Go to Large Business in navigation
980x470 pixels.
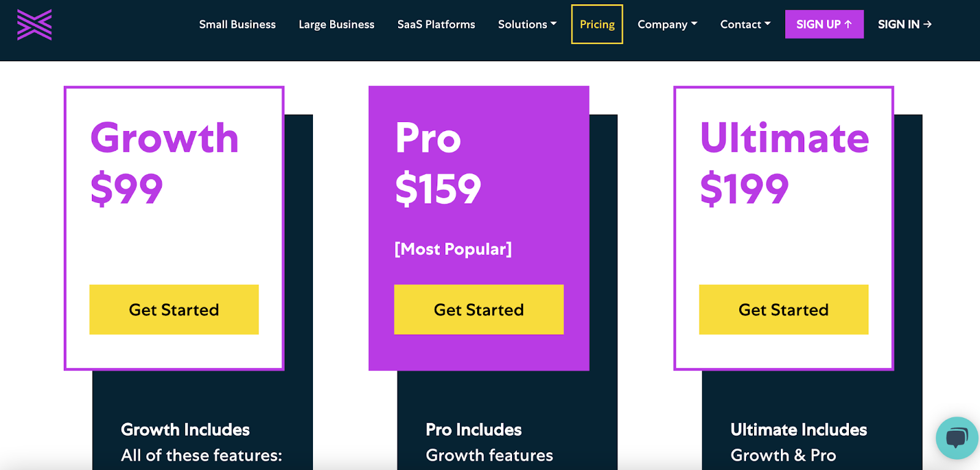336,25
